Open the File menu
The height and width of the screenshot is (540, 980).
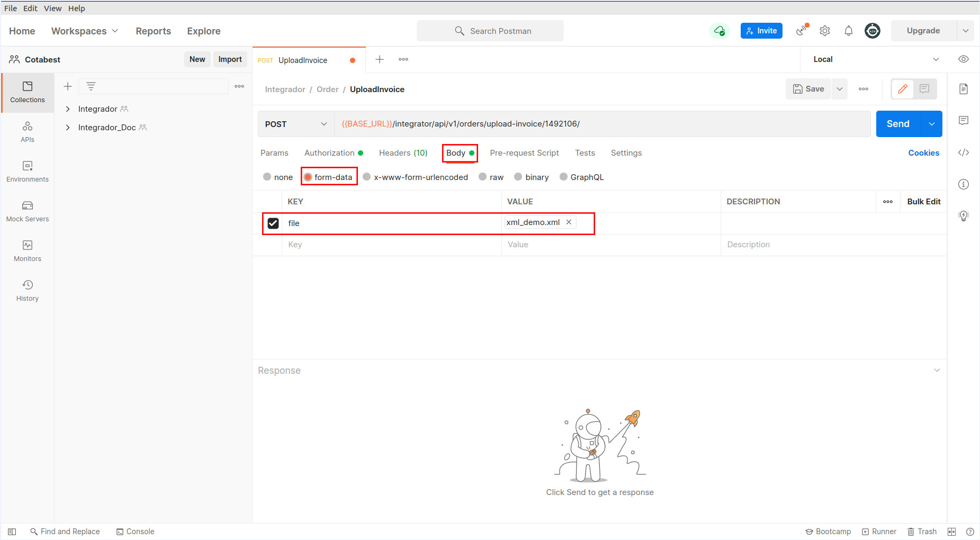pos(11,8)
